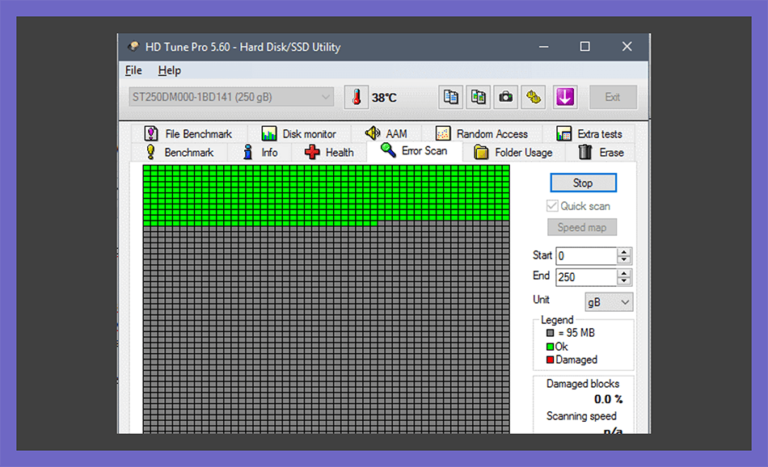This screenshot has height=467, width=768.
Task: Open the Unit gB dropdown
Action: (x=609, y=302)
